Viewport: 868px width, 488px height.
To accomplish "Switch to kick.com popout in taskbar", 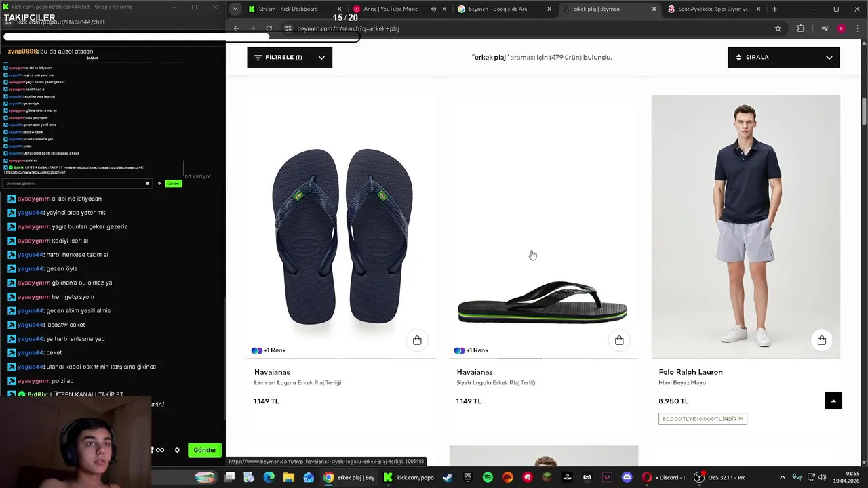I will point(409,477).
